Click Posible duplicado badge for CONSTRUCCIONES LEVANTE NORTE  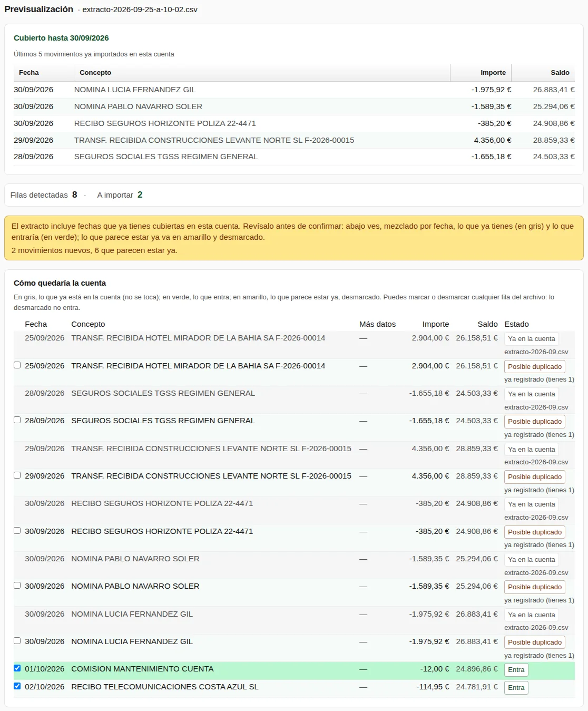click(x=535, y=477)
